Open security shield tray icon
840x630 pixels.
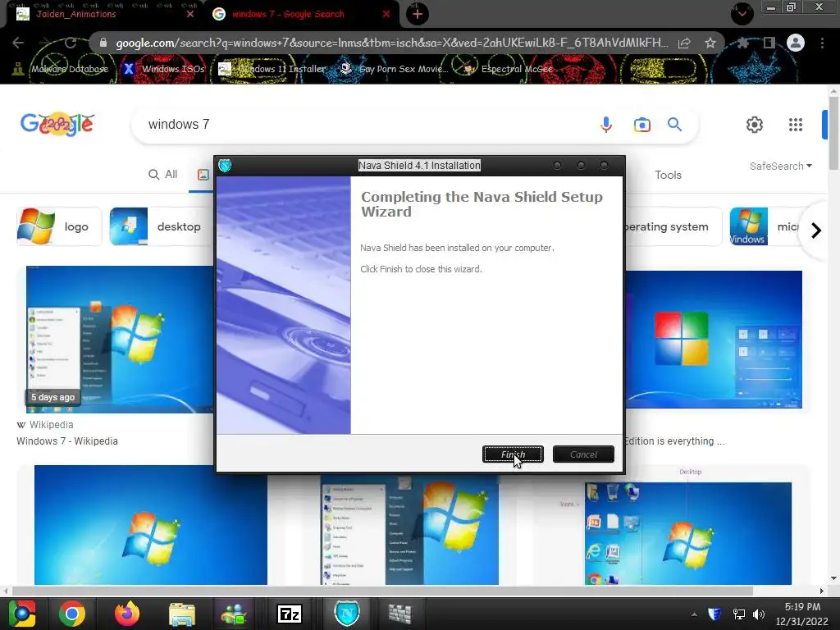(x=714, y=614)
